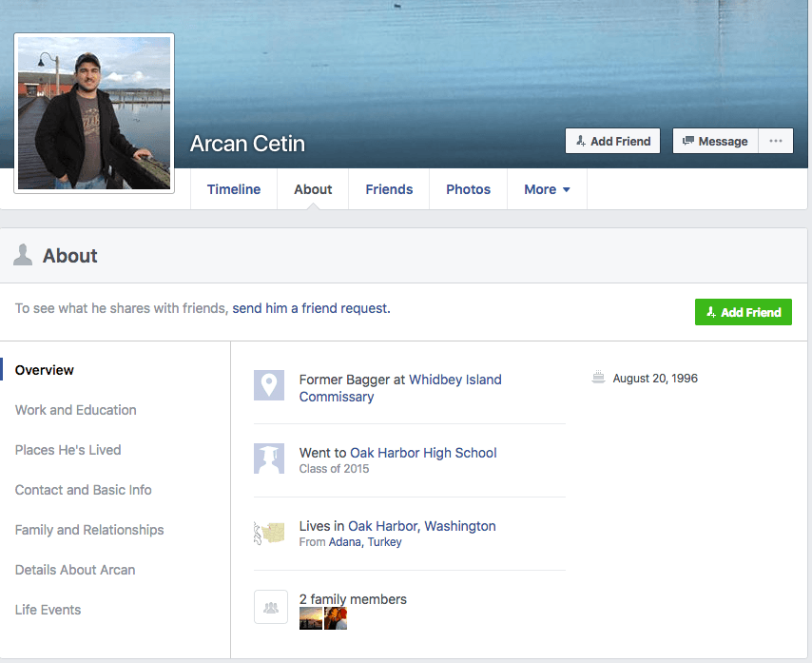Viewport: 812px width, 663px height.
Task: Open first family member photo thumbnail
Action: 311,618
